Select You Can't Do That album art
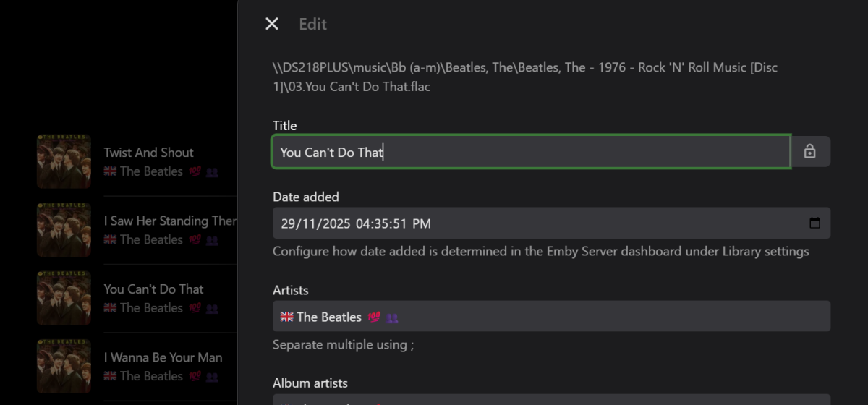Screen dimensions: 868x405 click(64, 298)
